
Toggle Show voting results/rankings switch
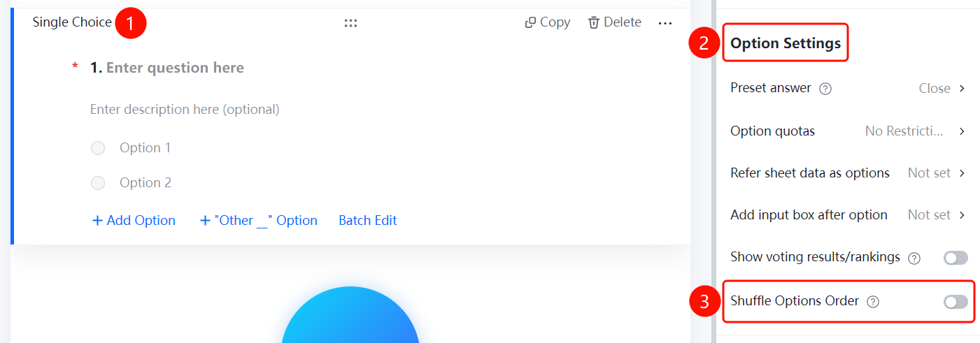pyautogui.click(x=956, y=258)
